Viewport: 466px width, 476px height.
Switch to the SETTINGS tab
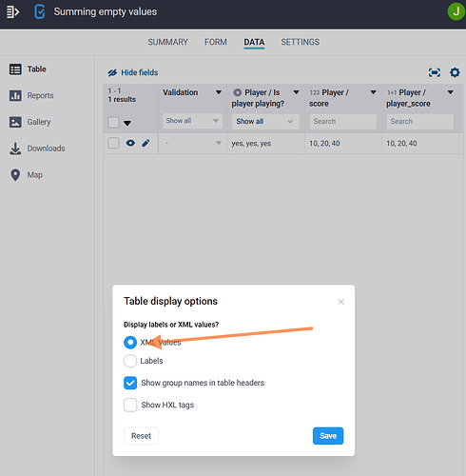click(301, 42)
